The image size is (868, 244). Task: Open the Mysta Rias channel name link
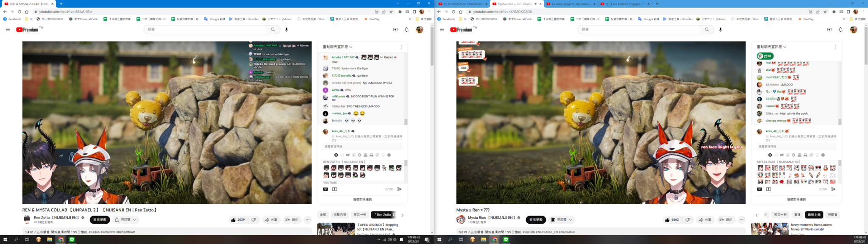tap(492, 218)
